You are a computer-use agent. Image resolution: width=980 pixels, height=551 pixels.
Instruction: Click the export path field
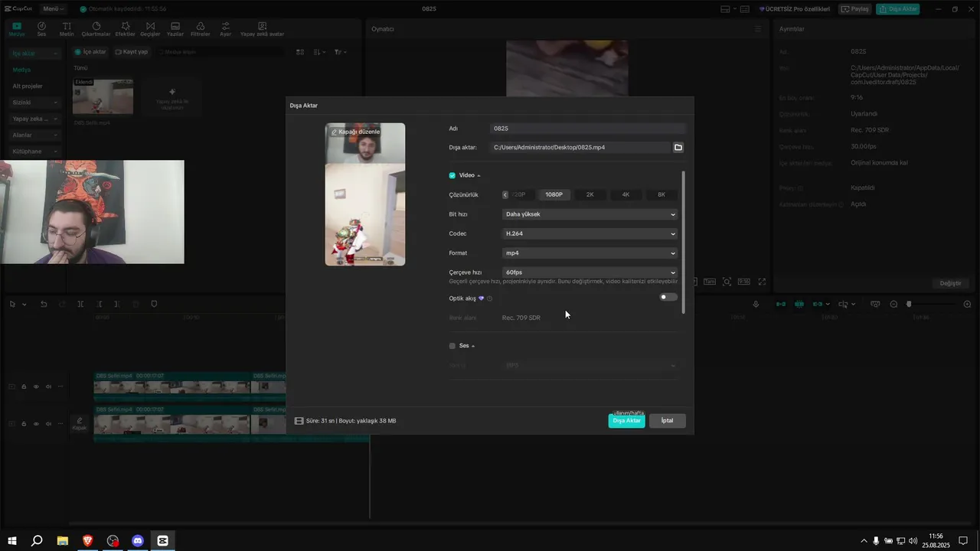click(x=580, y=147)
